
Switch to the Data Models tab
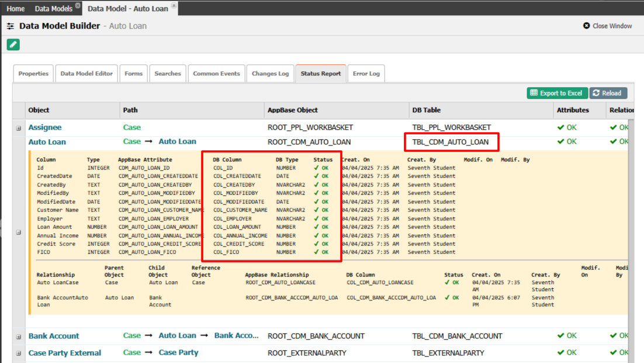tap(53, 9)
